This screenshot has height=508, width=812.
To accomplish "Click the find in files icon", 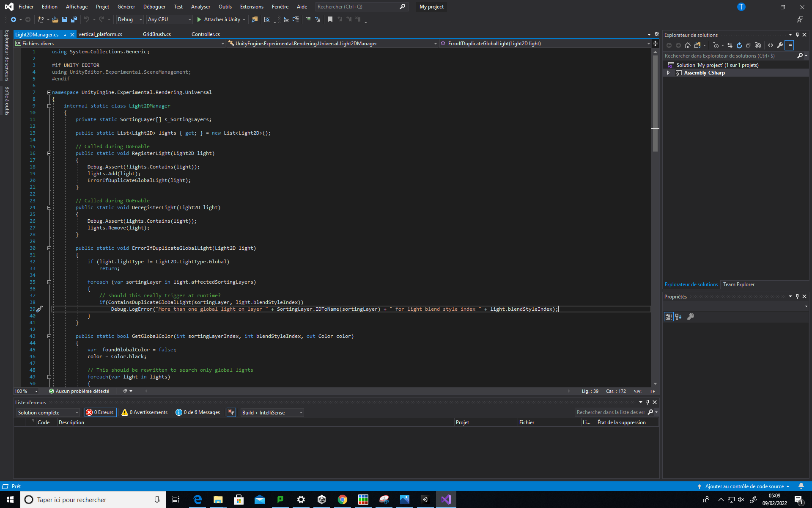I will coord(255,19).
